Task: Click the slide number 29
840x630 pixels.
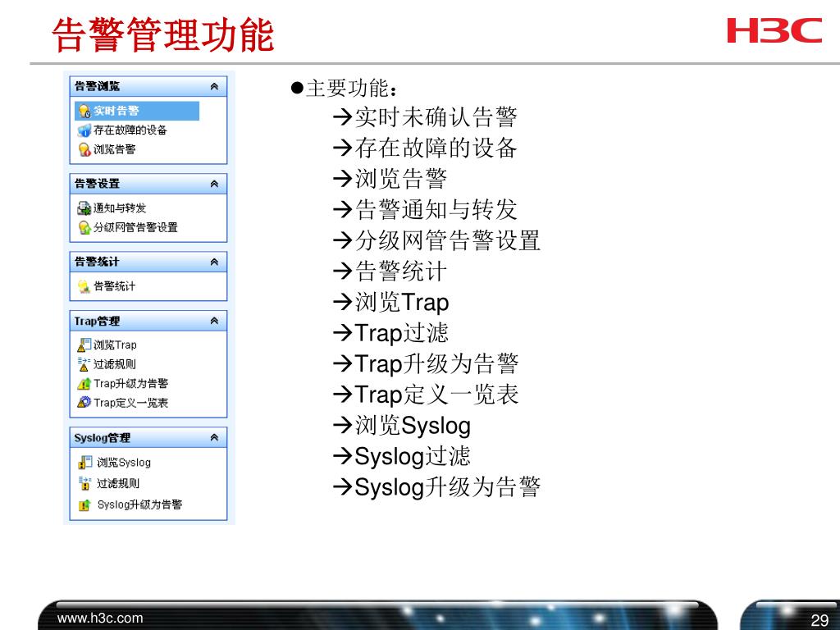Action: 819,620
